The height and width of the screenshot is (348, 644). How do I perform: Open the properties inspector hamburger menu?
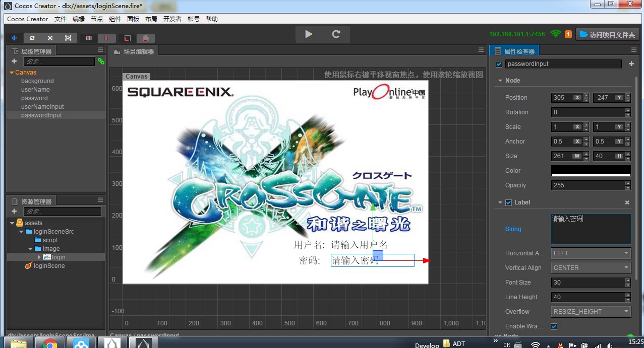coord(634,50)
